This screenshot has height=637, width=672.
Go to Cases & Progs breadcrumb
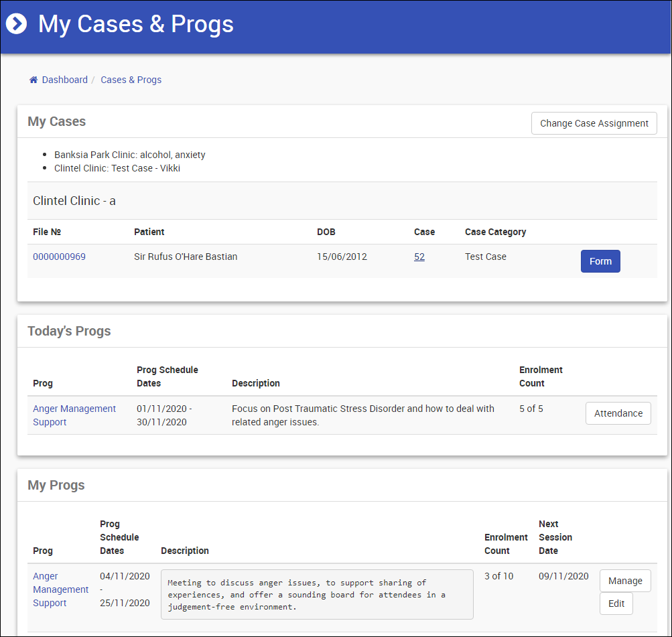[131, 80]
